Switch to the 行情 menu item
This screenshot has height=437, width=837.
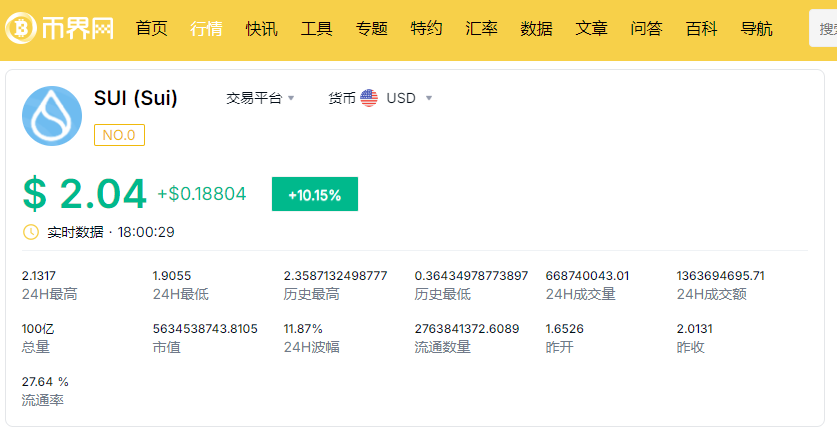click(x=207, y=29)
